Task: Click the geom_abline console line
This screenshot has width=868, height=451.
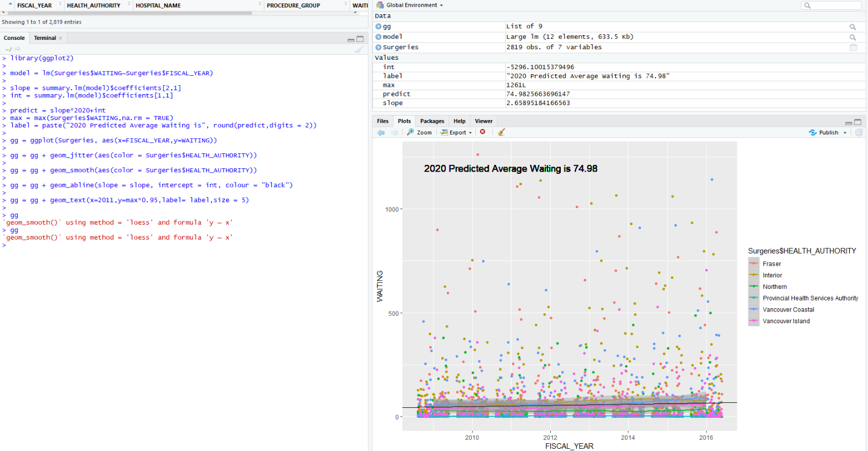Action: coord(151,185)
